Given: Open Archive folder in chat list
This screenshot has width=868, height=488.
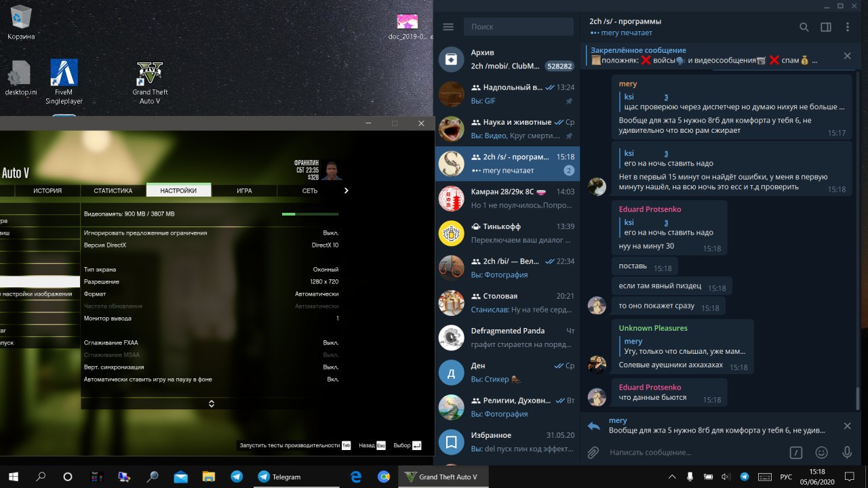Looking at the screenshot, I should (x=507, y=59).
